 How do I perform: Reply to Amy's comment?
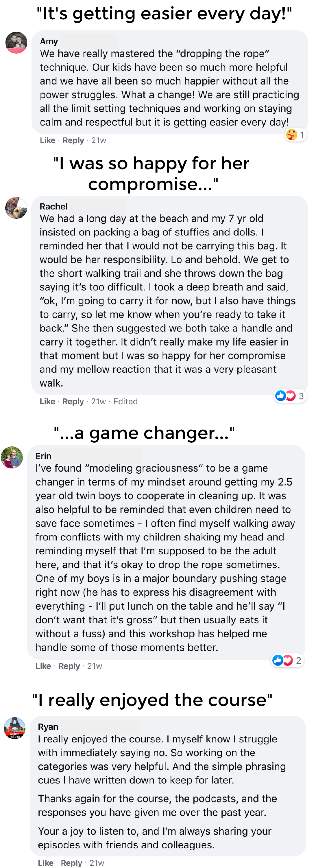click(x=73, y=141)
